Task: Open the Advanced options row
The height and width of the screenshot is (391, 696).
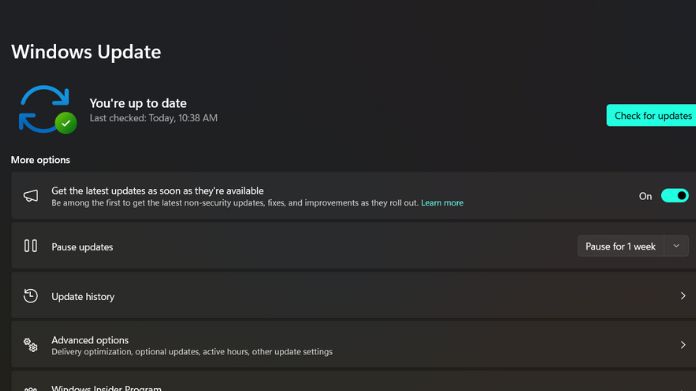Action: point(353,345)
